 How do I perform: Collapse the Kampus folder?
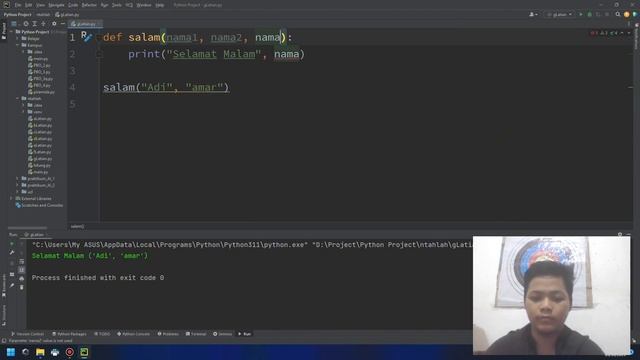point(18,45)
